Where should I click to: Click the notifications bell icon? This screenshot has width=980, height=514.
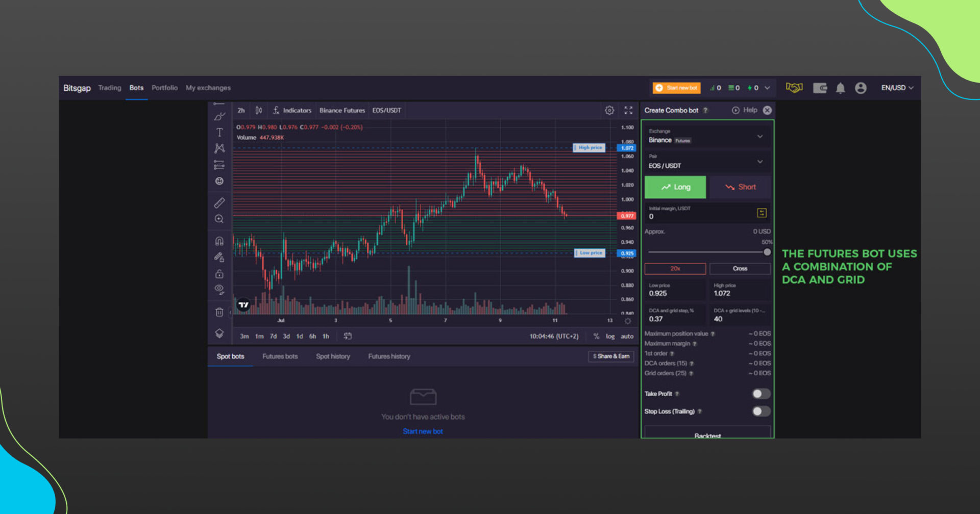(840, 88)
